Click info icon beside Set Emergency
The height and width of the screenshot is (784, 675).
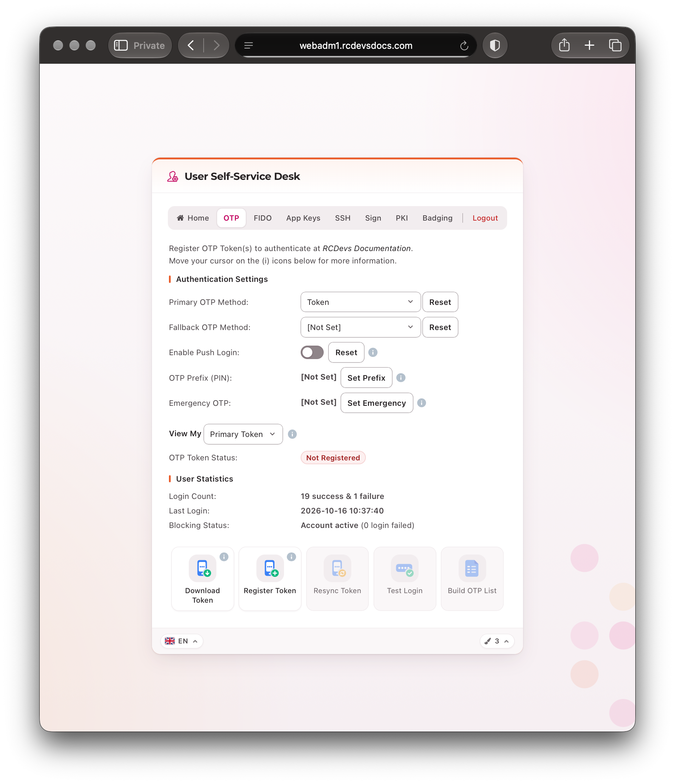coord(421,403)
